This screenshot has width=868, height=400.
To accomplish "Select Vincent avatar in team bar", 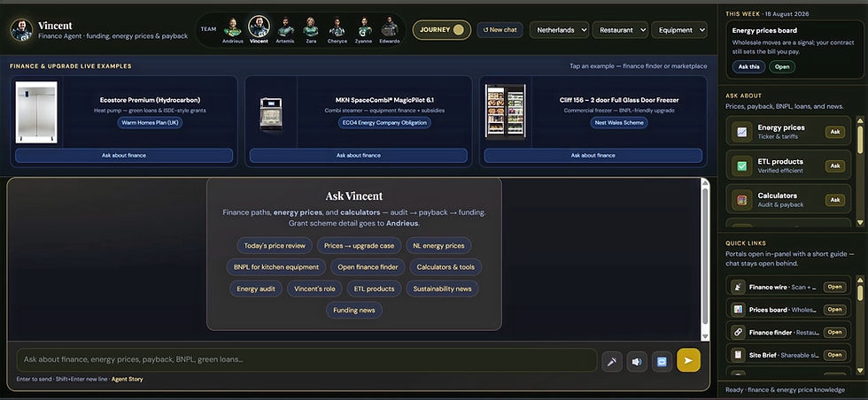I will click(x=259, y=26).
